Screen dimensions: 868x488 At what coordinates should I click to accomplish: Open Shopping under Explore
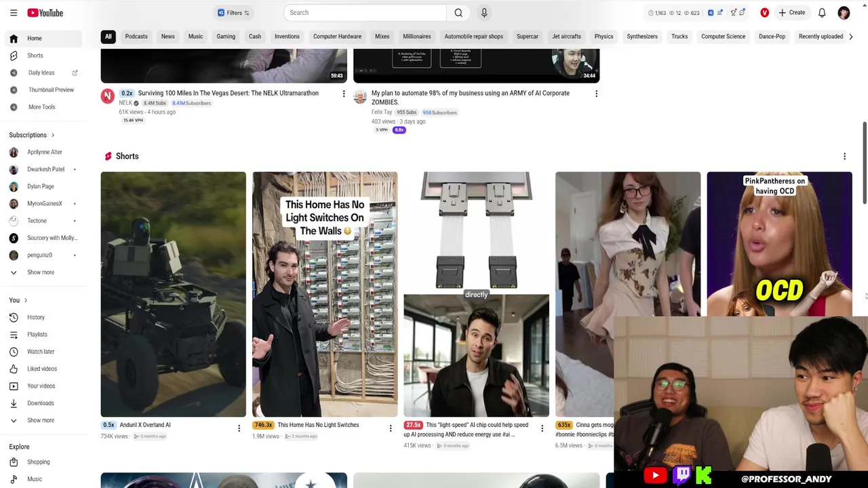coord(43,462)
